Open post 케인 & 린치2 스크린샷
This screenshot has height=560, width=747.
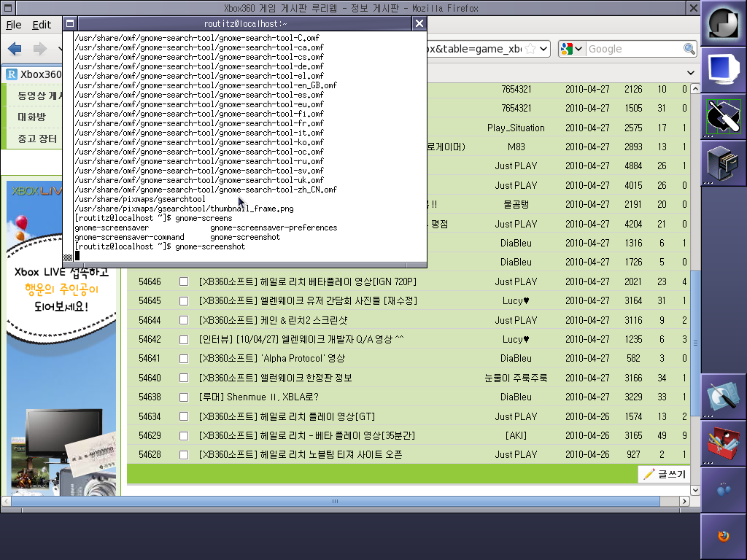[x=274, y=321]
